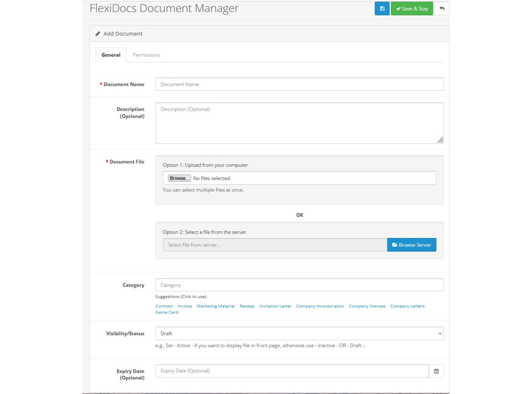Pick the Marketing Material suggestion

tap(216, 306)
